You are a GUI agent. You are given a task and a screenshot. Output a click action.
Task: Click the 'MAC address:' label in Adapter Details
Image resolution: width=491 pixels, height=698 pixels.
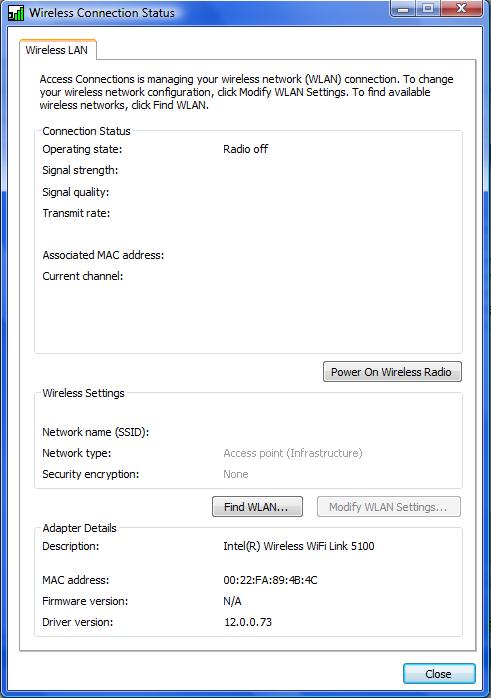pyautogui.click(x=75, y=580)
